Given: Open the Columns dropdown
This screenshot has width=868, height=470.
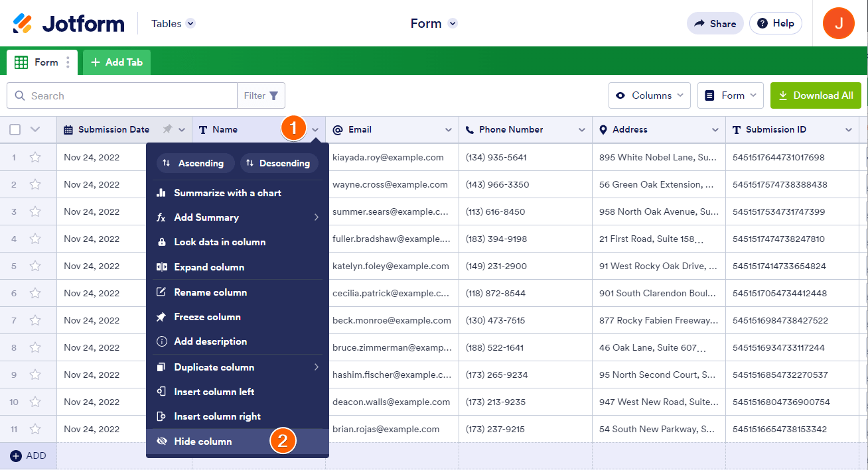Looking at the screenshot, I should tap(650, 95).
